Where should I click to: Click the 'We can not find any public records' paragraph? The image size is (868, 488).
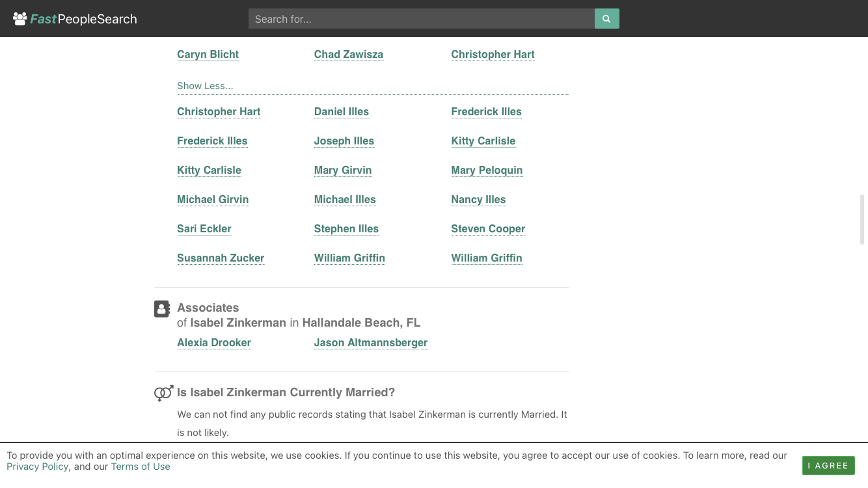point(372,424)
